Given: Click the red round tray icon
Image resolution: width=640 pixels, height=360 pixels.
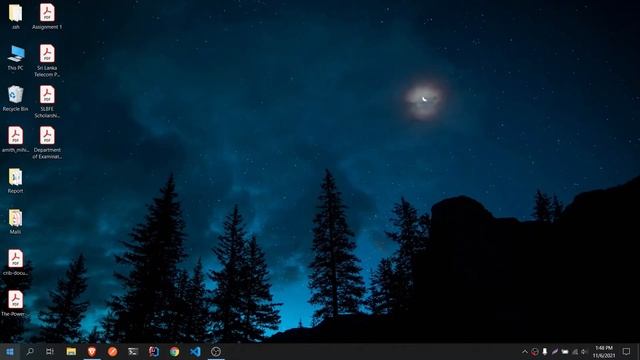Looking at the screenshot, I should (535, 351).
